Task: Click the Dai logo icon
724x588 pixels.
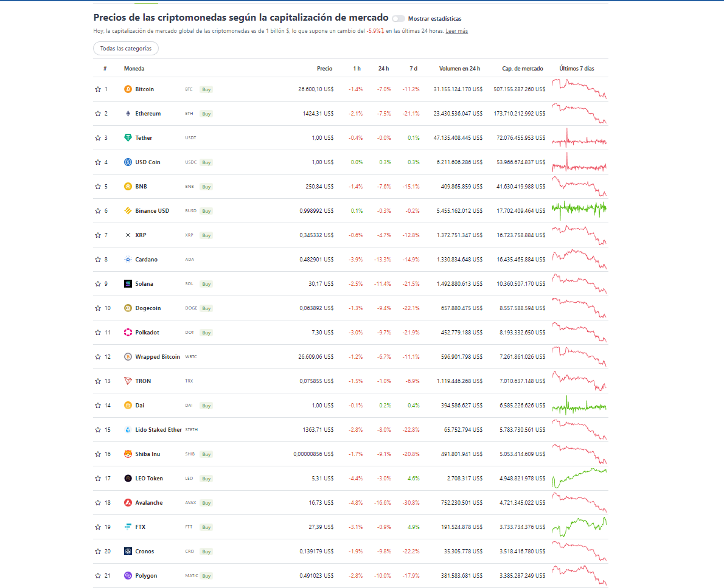Action: [128, 405]
